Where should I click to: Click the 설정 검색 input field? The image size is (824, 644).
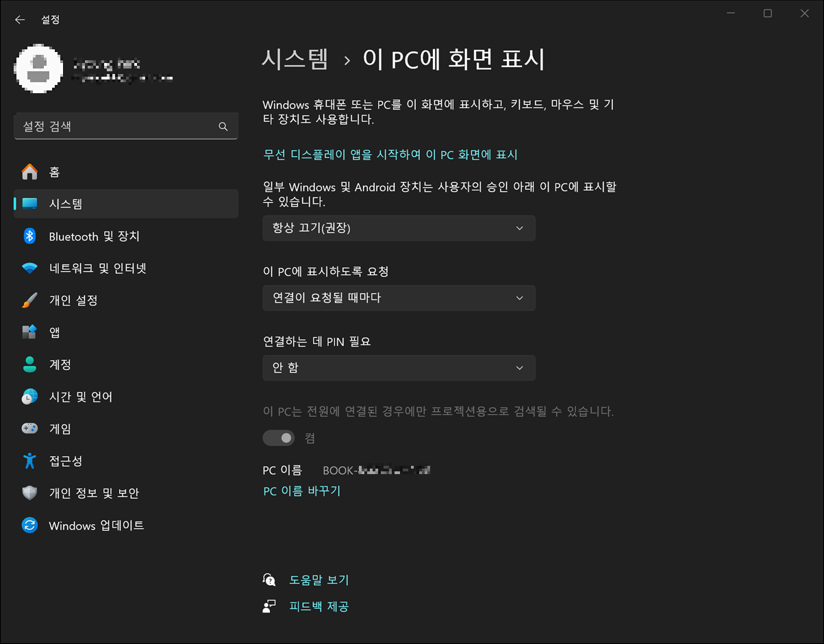[x=126, y=127]
